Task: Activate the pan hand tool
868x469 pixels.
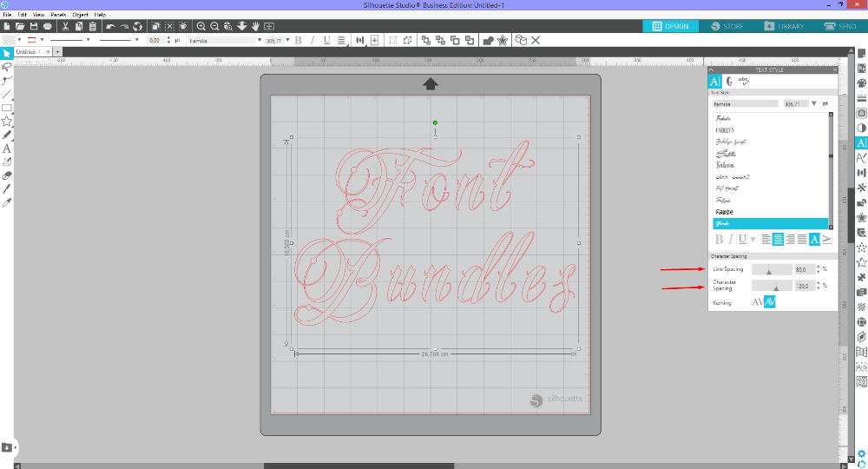Action: coord(255,26)
